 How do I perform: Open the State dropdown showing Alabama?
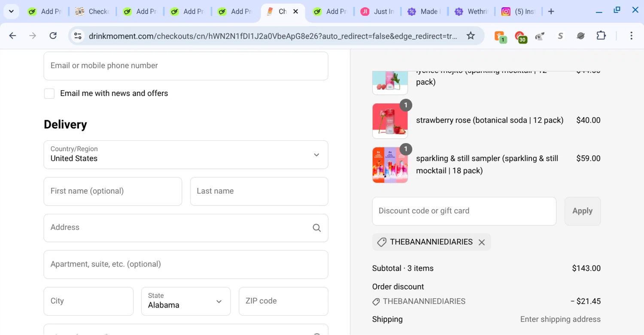click(x=186, y=301)
